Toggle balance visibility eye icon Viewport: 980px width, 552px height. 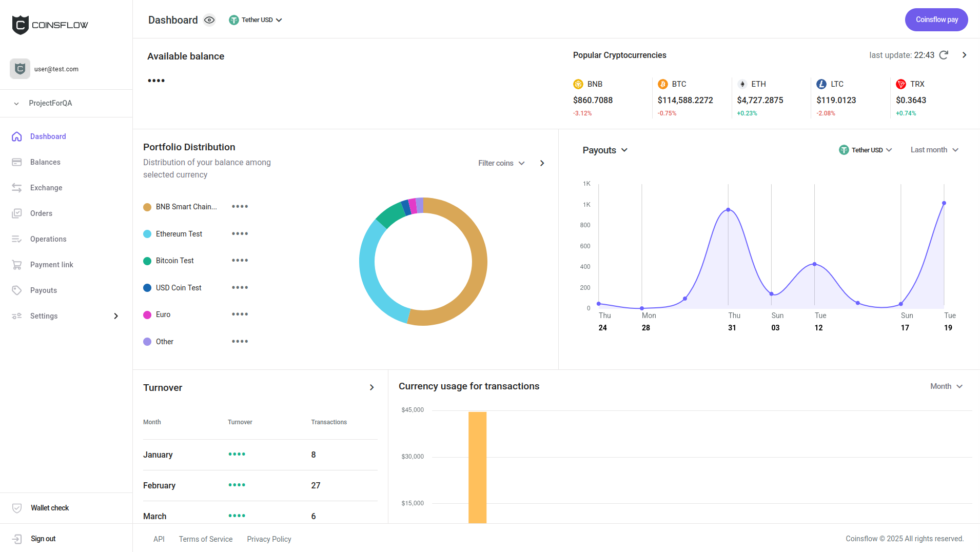[209, 20]
